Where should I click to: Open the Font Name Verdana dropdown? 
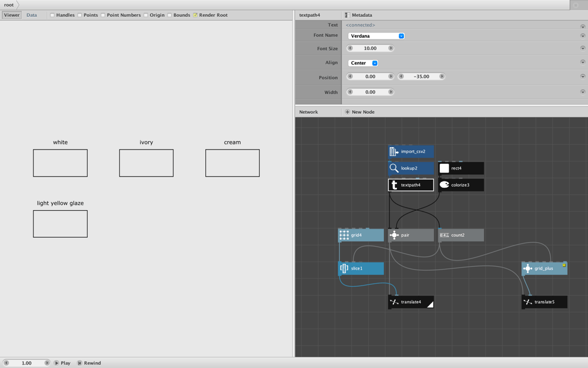(x=376, y=36)
